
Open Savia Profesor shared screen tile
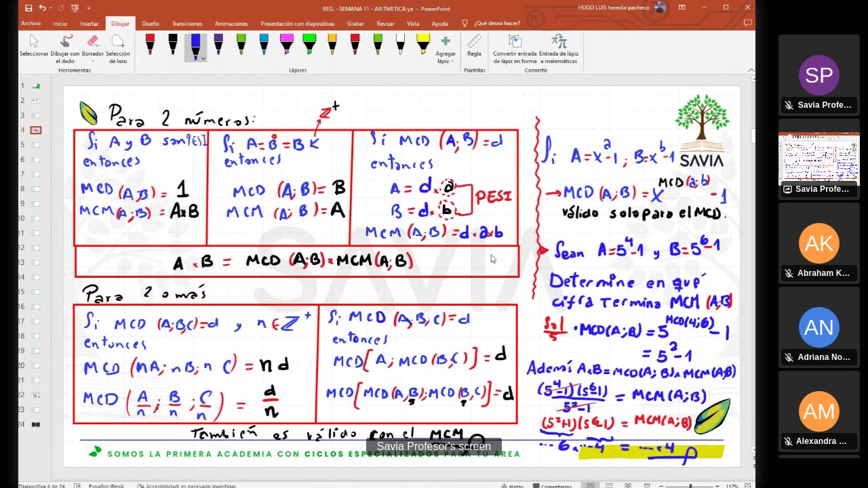[x=818, y=159]
